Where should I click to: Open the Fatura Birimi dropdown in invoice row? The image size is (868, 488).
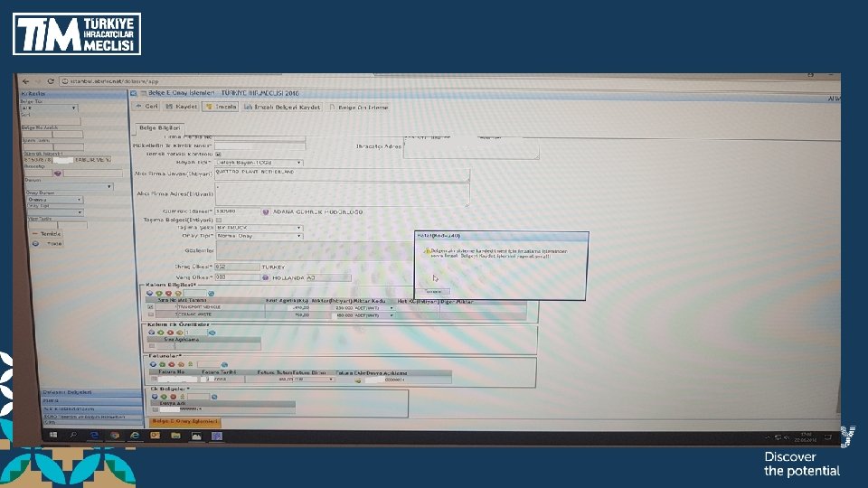pyautogui.click(x=314, y=380)
